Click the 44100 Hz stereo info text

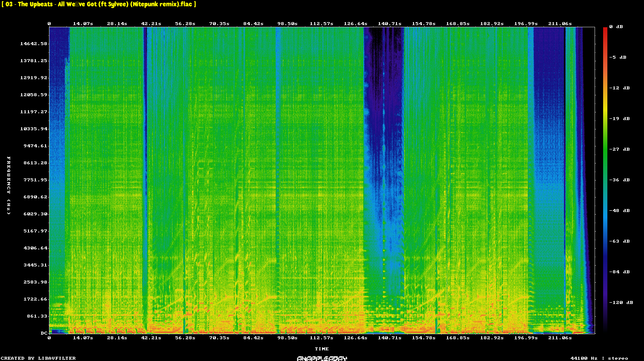[599, 358]
